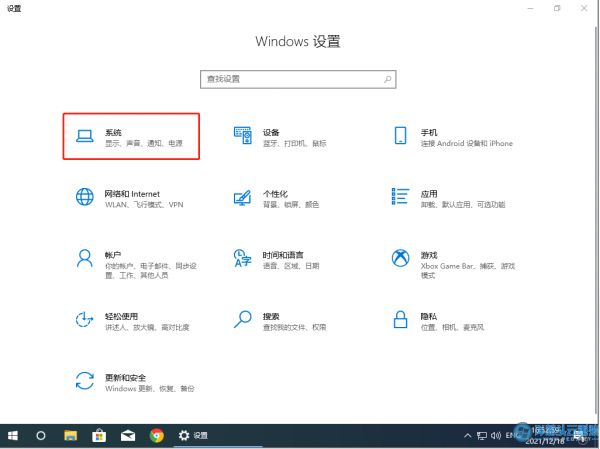This screenshot has height=449, width=600.
Task: Open the 搜索 magnifier icon
Action: [x=243, y=319]
